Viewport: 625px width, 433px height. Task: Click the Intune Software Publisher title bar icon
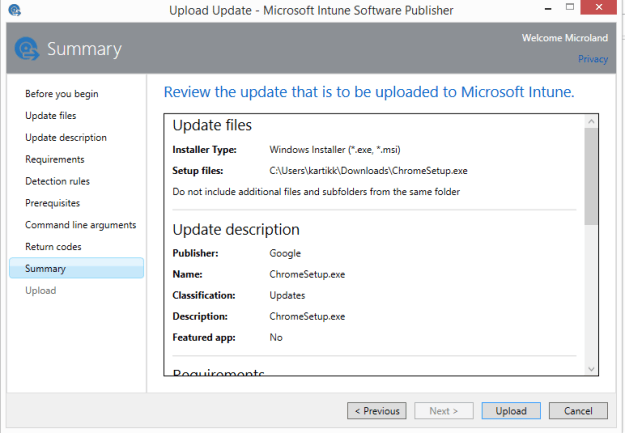pos(14,10)
